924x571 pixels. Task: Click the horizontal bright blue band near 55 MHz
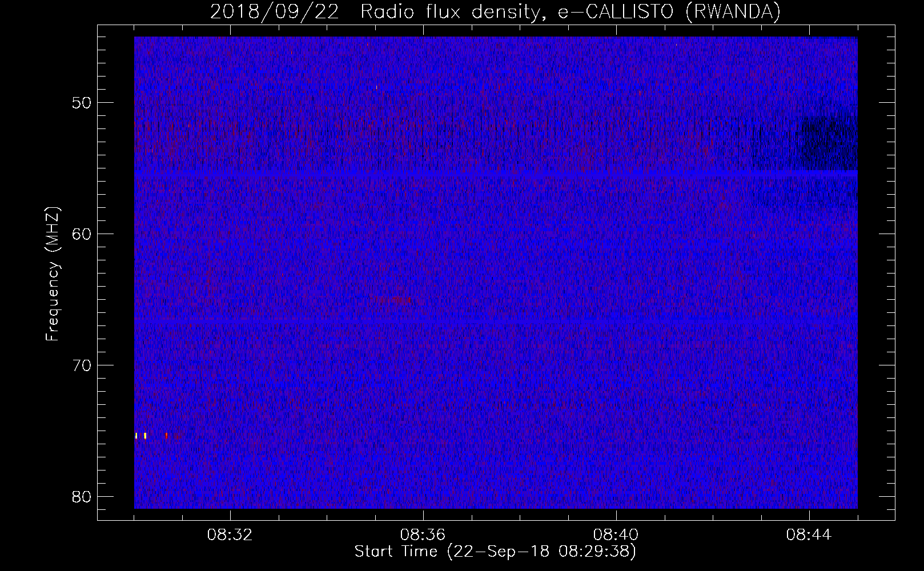pos(496,172)
